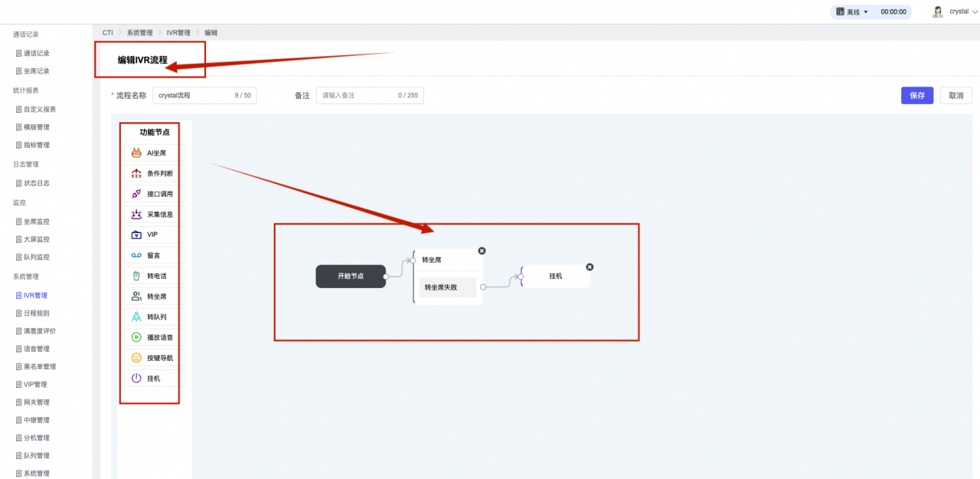Click the 留言 voicemail icon

[x=136, y=255]
